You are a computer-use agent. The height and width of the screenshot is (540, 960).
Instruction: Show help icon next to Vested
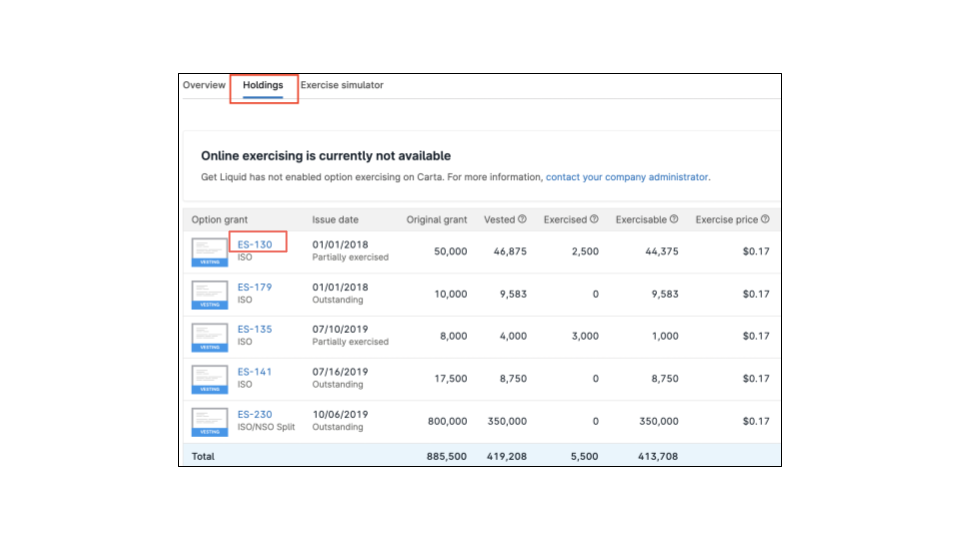click(x=522, y=219)
